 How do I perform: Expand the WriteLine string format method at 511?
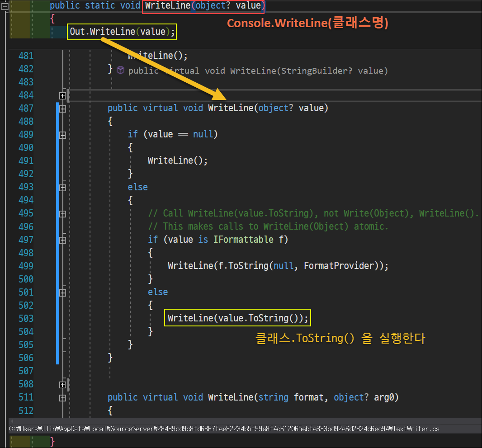click(x=62, y=397)
